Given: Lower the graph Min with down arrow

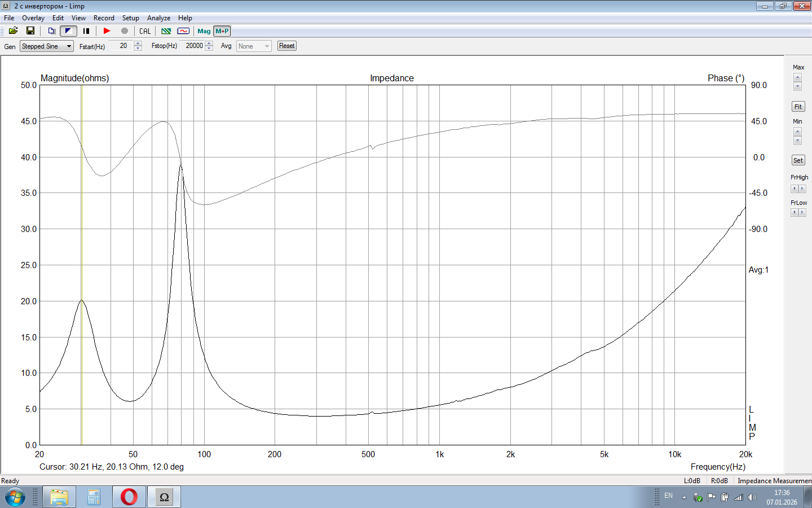Looking at the screenshot, I should [797, 141].
